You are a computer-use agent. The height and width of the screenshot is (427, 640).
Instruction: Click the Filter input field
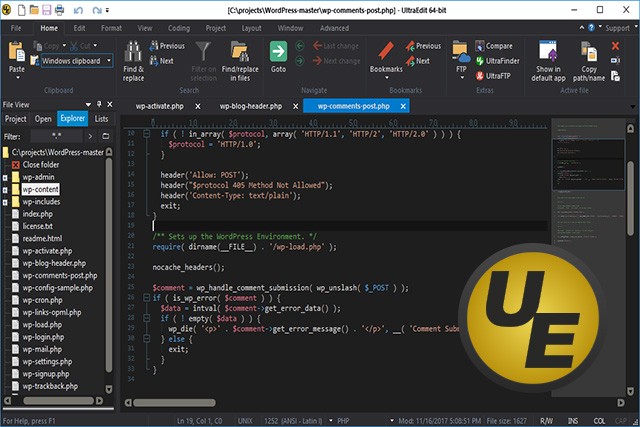57,136
